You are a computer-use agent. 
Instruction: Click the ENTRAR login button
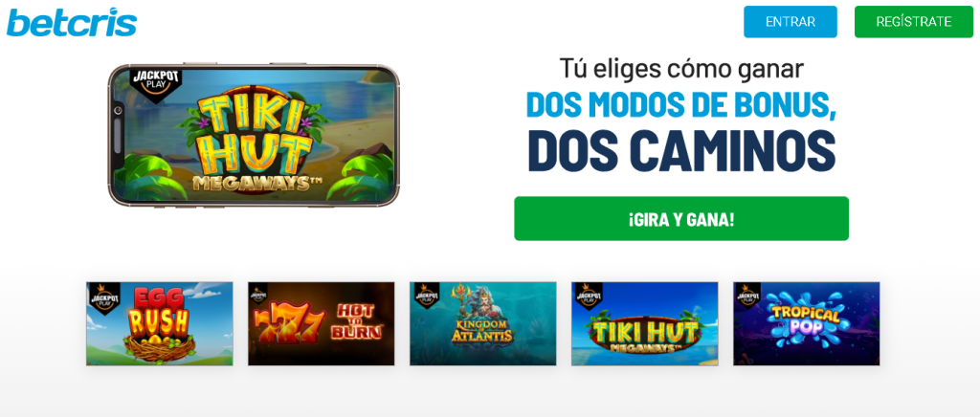click(x=790, y=22)
